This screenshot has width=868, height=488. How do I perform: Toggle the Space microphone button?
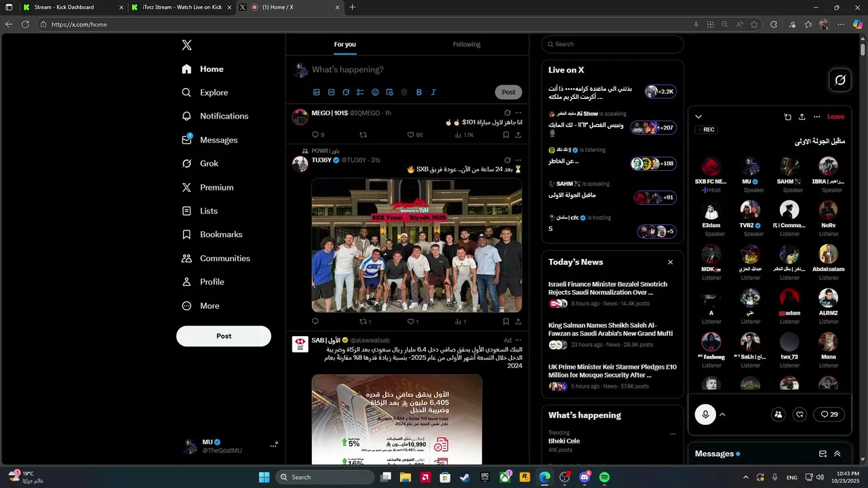pos(705,414)
